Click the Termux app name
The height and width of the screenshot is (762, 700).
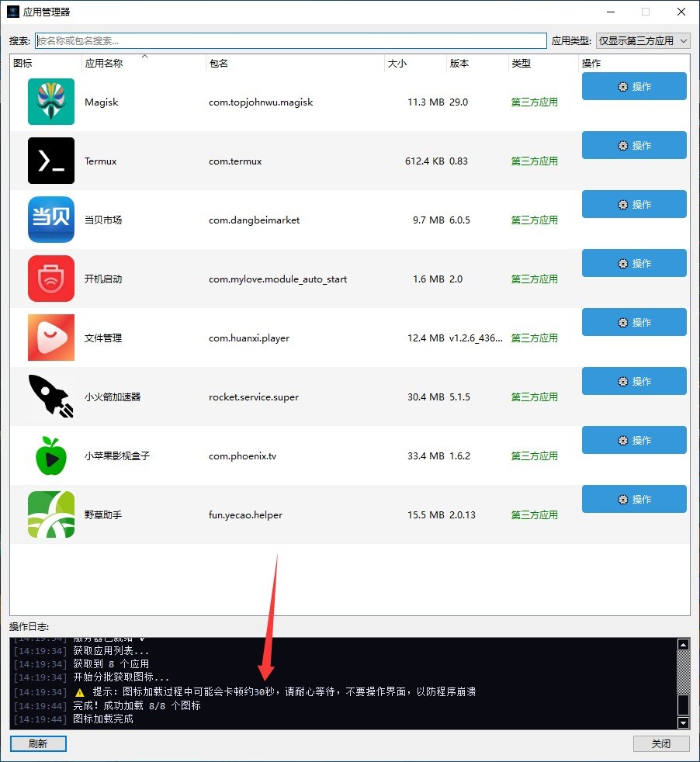point(101,161)
